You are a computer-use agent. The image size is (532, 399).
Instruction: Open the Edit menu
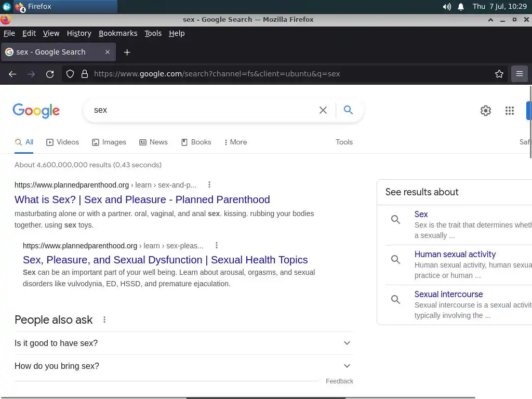(29, 33)
